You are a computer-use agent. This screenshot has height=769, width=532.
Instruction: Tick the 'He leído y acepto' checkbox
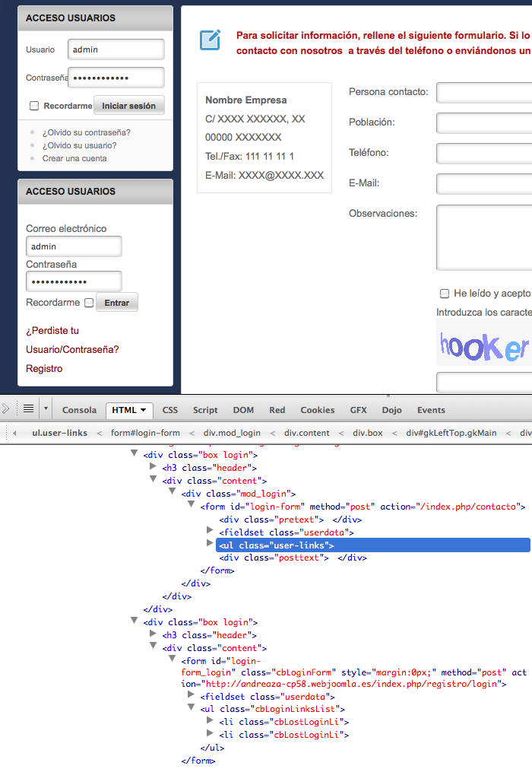pyautogui.click(x=445, y=294)
